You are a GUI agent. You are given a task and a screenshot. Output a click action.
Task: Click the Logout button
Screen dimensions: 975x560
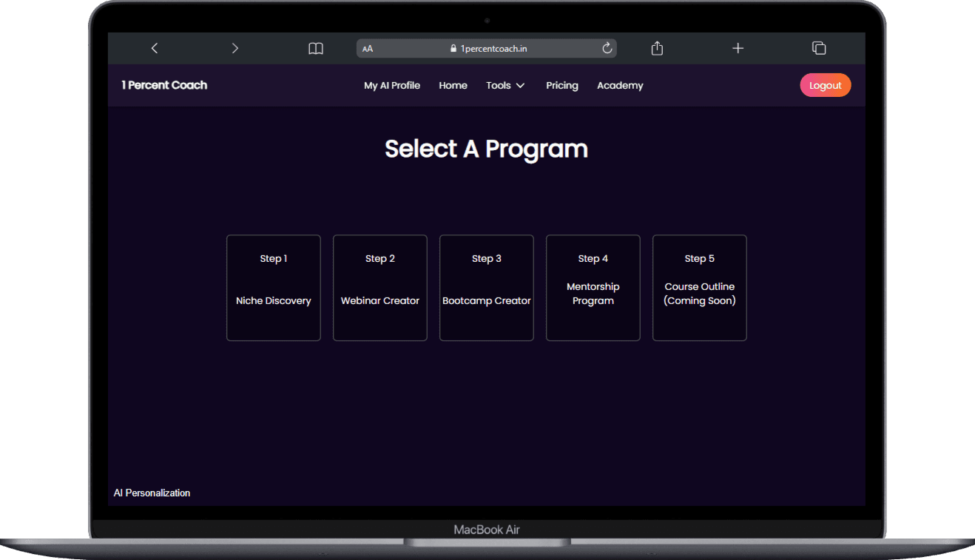click(x=825, y=85)
